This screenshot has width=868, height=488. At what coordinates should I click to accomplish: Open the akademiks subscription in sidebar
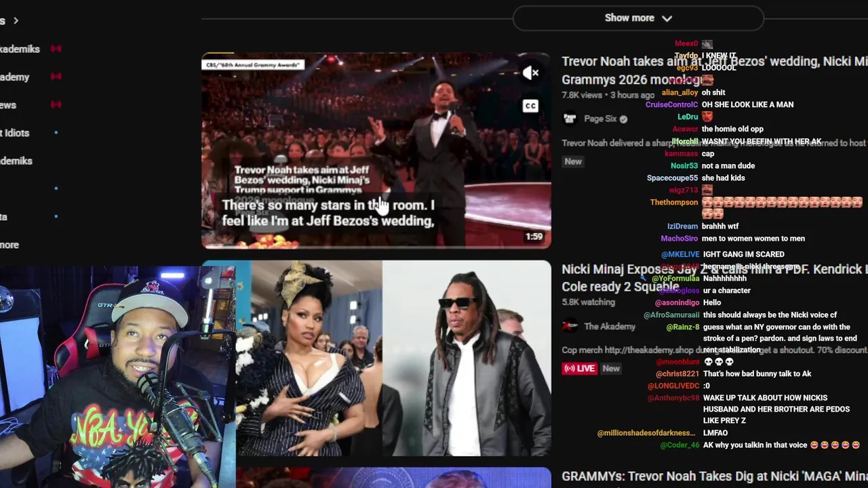point(20,49)
